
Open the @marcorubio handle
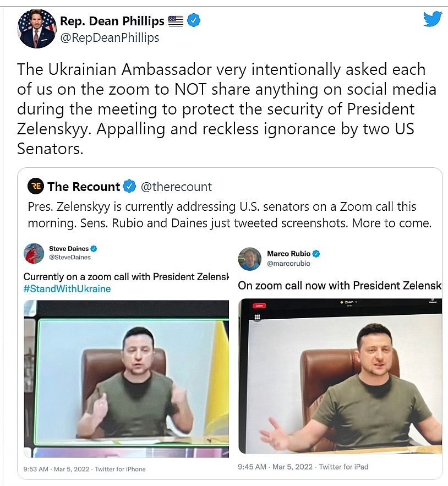pyautogui.click(x=288, y=263)
